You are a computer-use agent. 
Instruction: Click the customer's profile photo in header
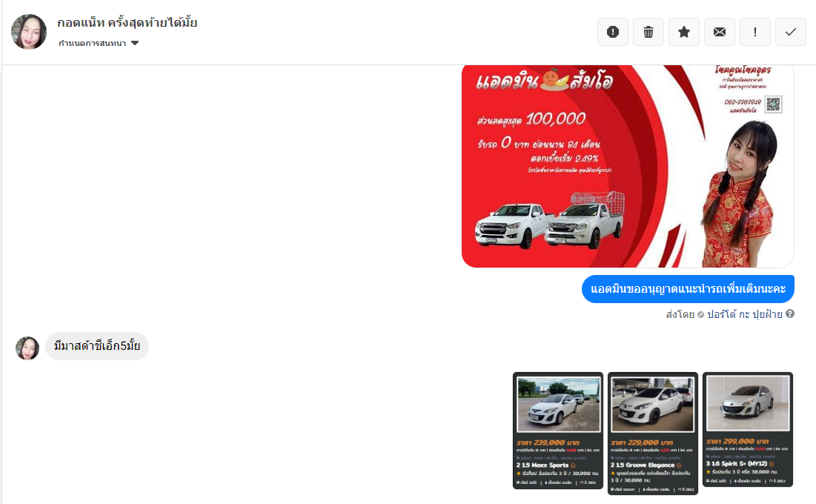coord(29,32)
